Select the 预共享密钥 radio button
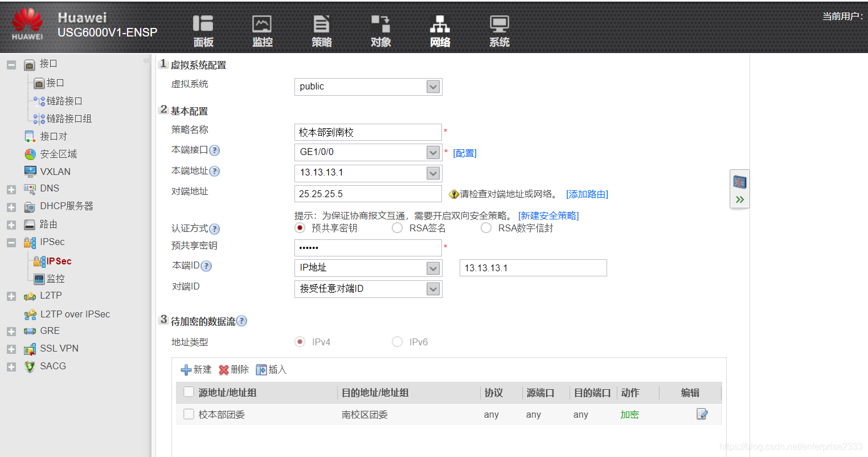 (300, 228)
